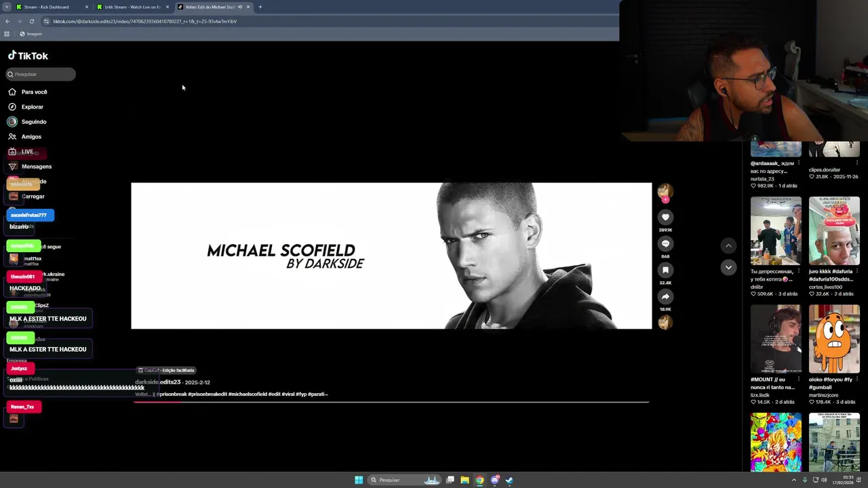Image resolution: width=868 pixels, height=488 pixels.
Task: Bookmark the video with the favorites icon
Action: [x=665, y=270]
